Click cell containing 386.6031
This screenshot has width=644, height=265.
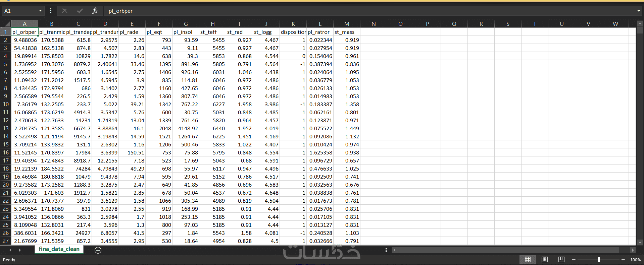click(24, 233)
